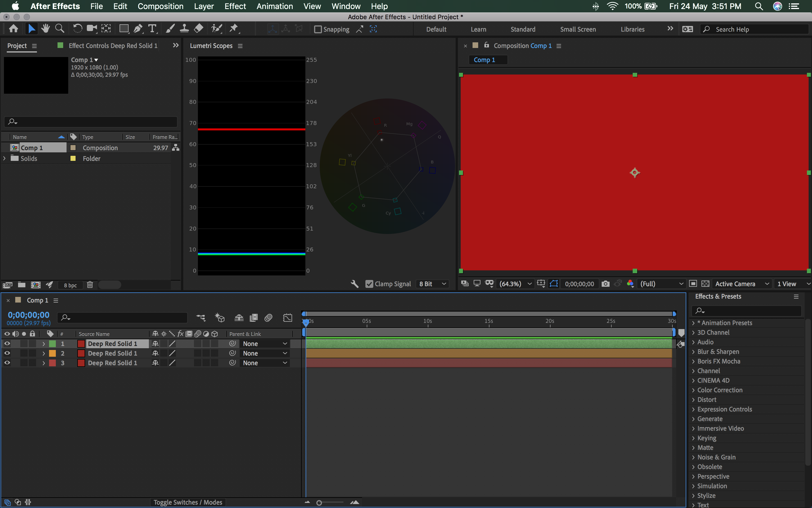This screenshot has width=812, height=508.
Task: Click layer 1 red color swatch
Action: click(x=81, y=344)
